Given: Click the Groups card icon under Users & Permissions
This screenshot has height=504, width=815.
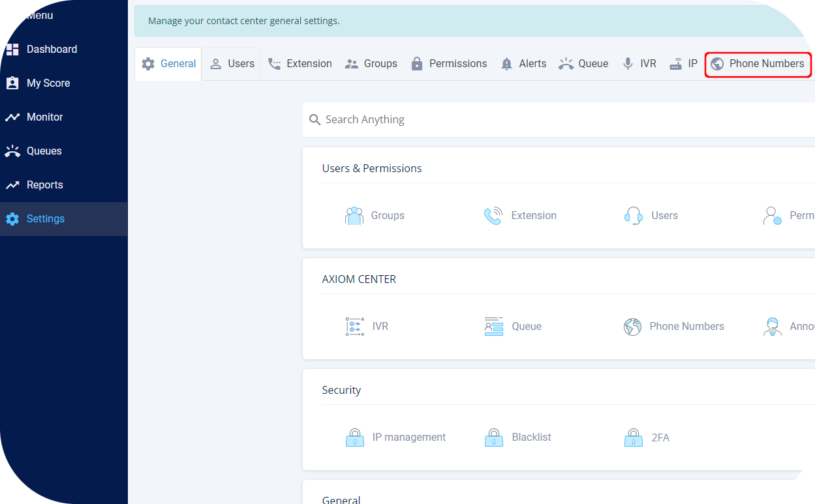Looking at the screenshot, I should 354,216.
